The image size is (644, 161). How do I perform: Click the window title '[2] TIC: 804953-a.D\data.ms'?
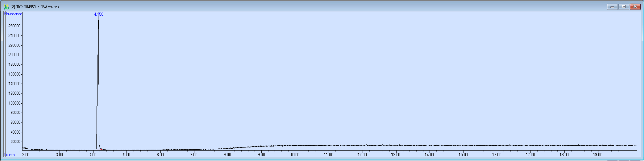pyautogui.click(x=35, y=7)
